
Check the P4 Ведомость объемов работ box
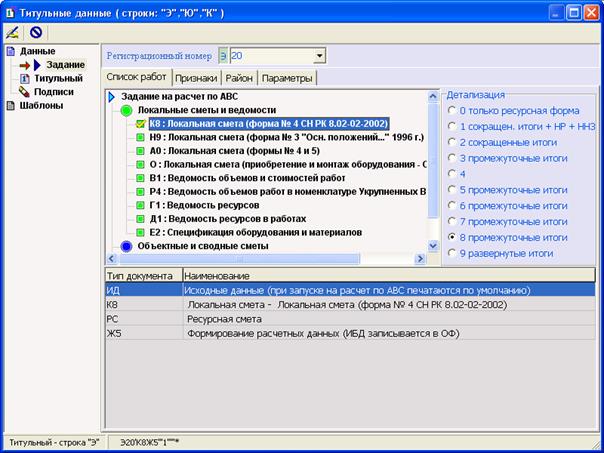coord(140,192)
